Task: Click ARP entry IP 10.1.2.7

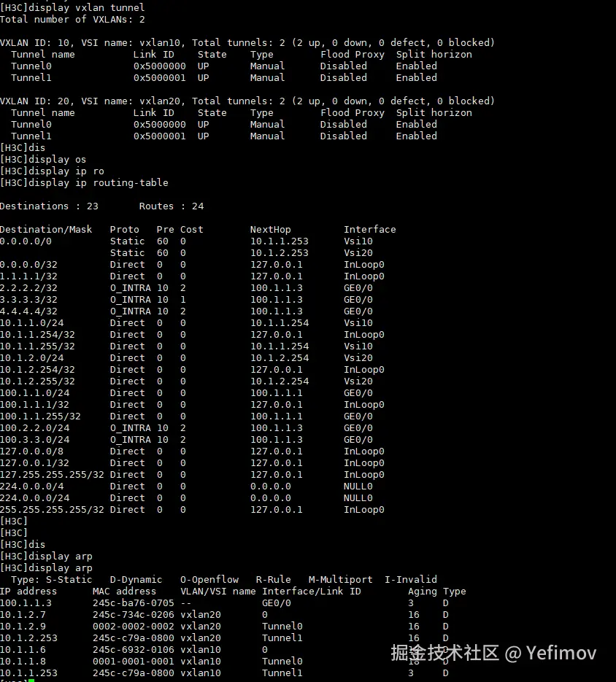Action: click(x=23, y=615)
